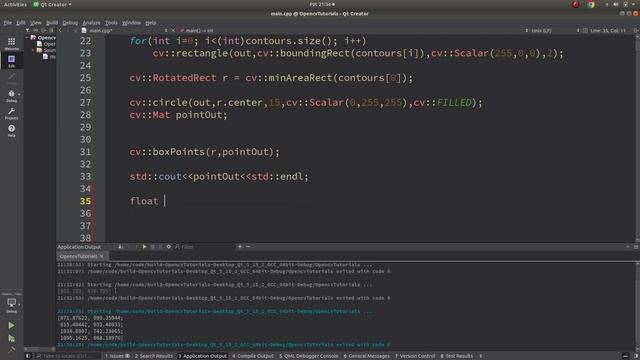Focus the Type to locate field
640x360 pixels.
(67, 356)
